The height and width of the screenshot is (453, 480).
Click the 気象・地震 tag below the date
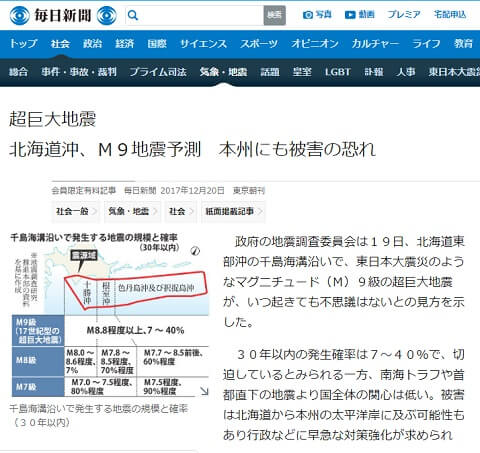click(132, 211)
